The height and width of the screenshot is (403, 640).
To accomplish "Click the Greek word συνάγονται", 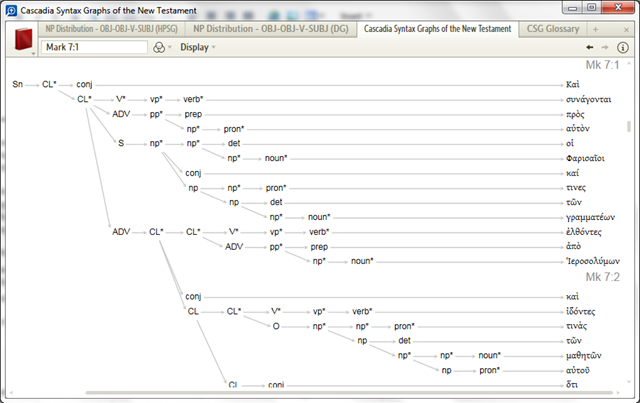I will coord(587,99).
